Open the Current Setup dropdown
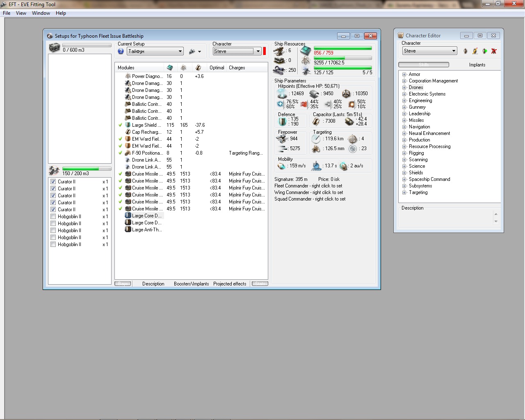The image size is (525, 420). click(155, 51)
